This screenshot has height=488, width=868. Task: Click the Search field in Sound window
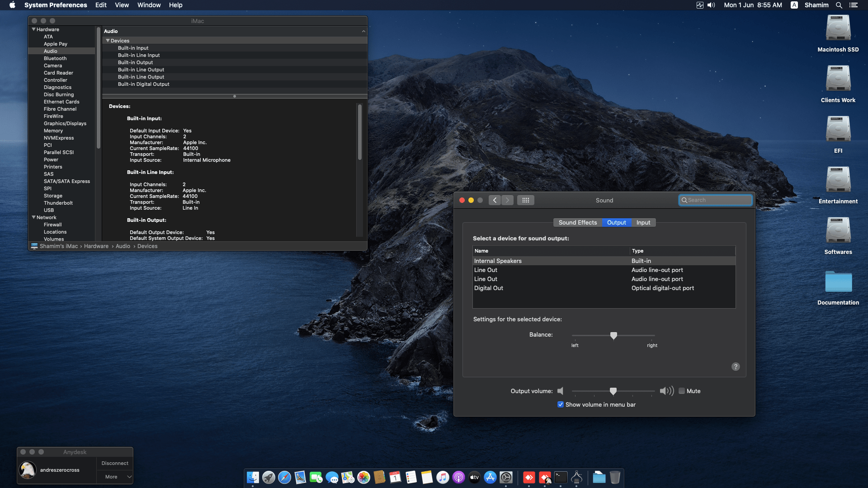[x=715, y=200]
